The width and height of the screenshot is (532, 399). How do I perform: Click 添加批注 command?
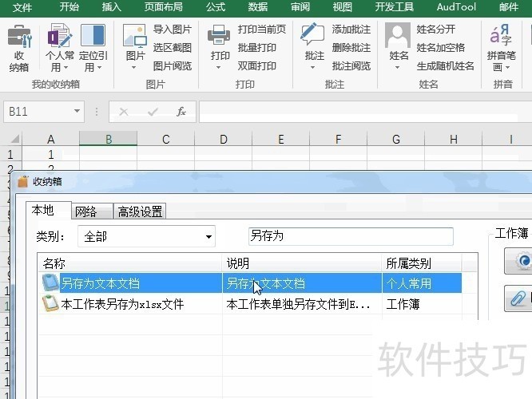351,30
